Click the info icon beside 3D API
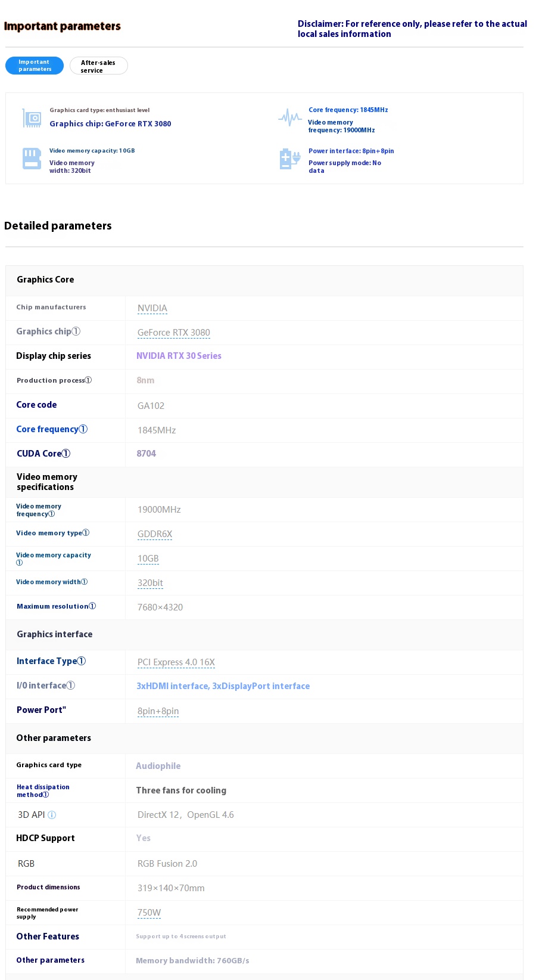 pyautogui.click(x=52, y=815)
